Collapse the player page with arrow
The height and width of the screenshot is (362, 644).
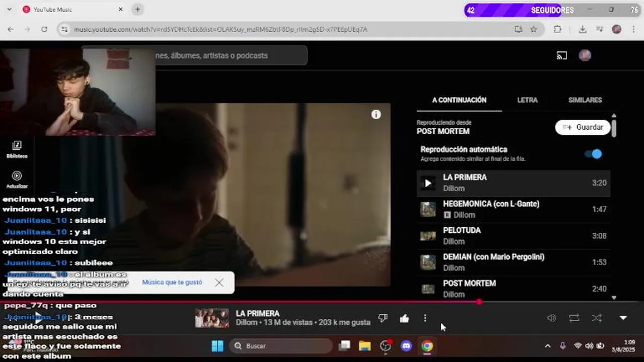[x=623, y=318]
